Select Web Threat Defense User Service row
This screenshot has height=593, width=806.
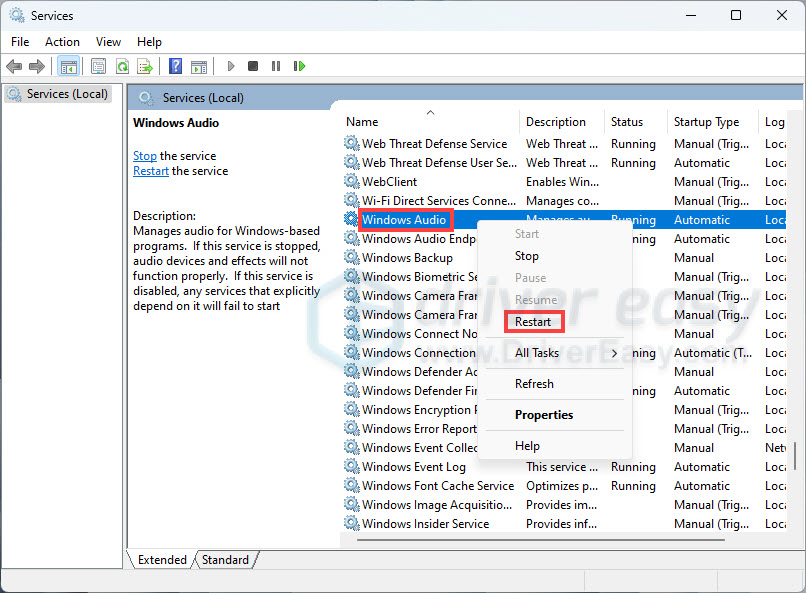(x=564, y=163)
